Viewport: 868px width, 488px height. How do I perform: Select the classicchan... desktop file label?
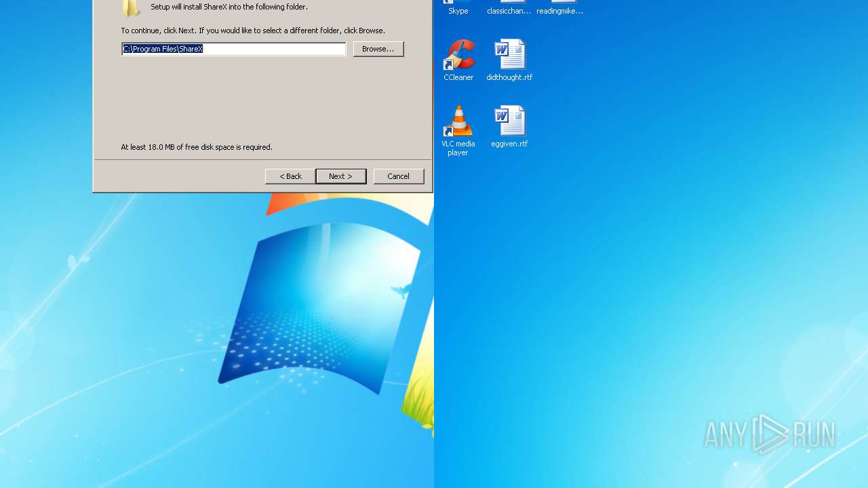(509, 11)
